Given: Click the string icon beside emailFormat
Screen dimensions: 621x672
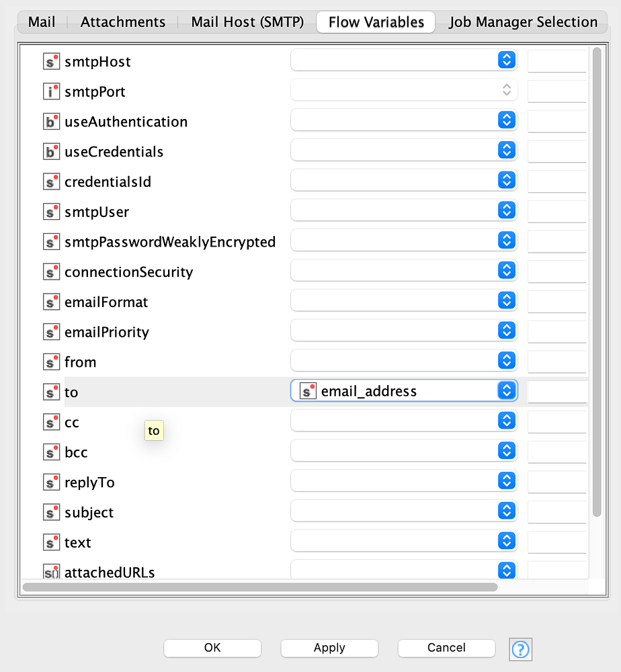Looking at the screenshot, I should (52, 302).
